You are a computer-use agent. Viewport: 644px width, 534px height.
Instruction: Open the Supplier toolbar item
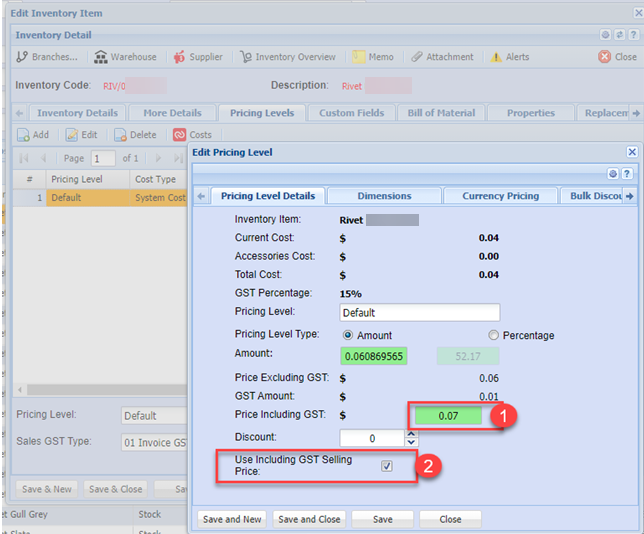(x=180, y=57)
